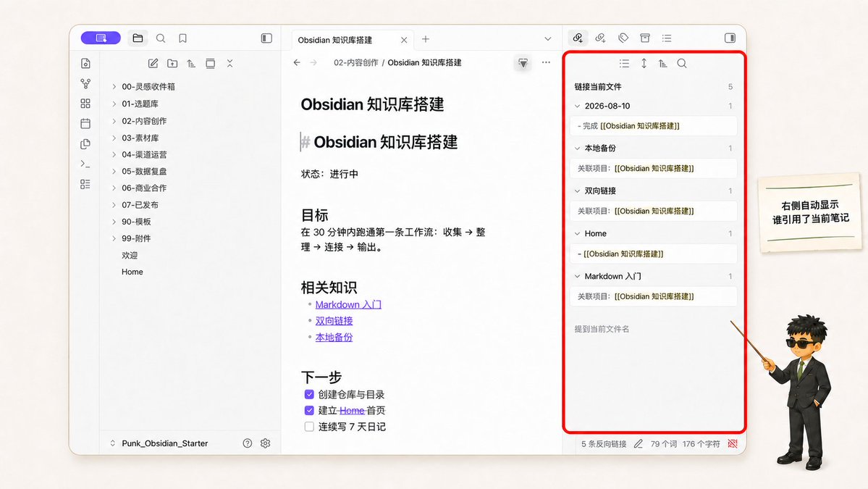
Task: Open the 欢迎 note in file list
Action: pyautogui.click(x=130, y=255)
